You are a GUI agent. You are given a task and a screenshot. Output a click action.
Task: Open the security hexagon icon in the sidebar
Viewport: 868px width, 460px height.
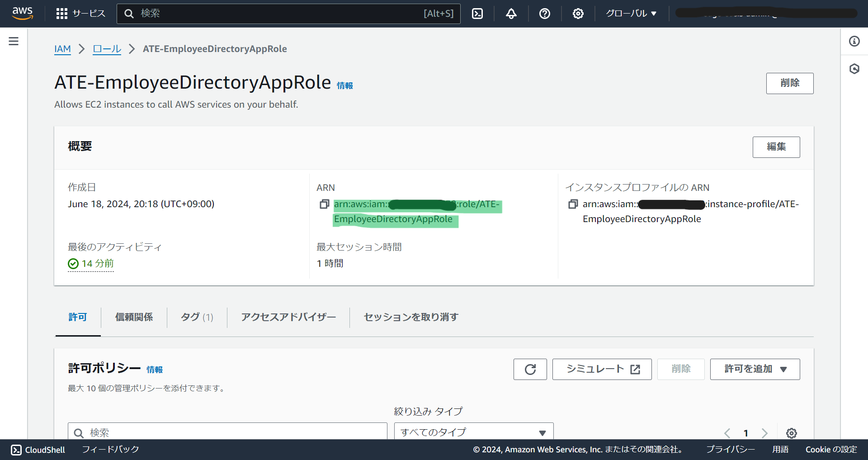(x=854, y=69)
